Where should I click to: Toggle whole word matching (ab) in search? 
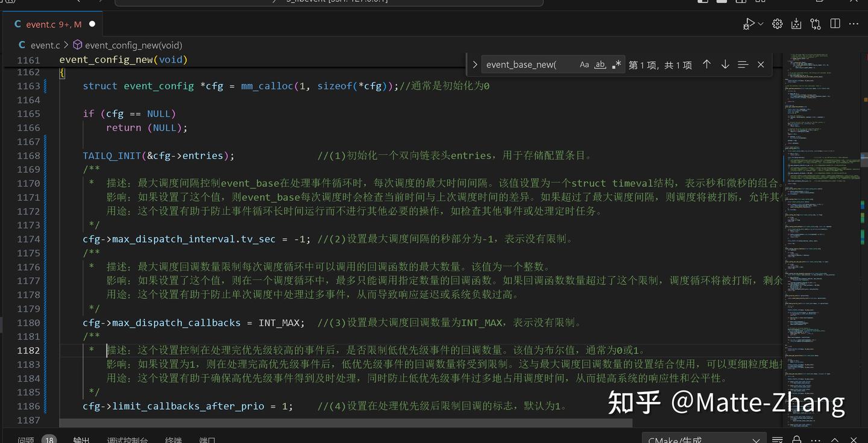point(599,64)
